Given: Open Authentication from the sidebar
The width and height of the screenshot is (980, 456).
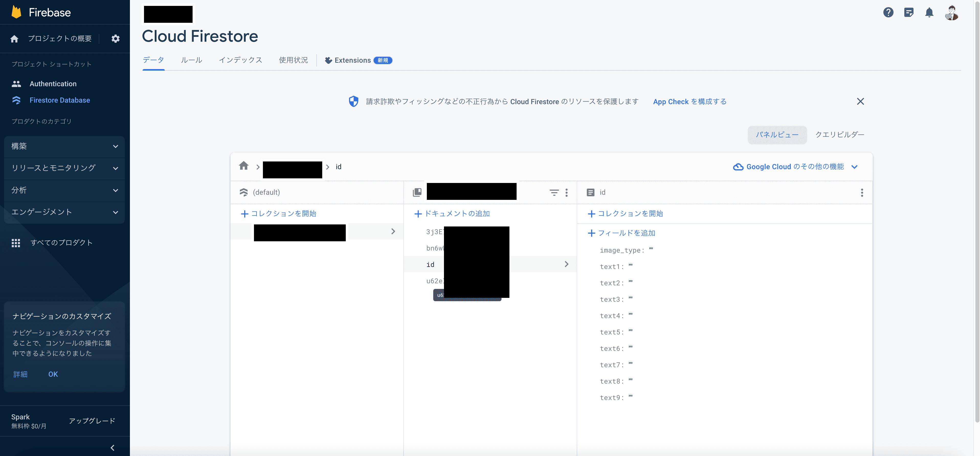Looking at the screenshot, I should pos(53,84).
